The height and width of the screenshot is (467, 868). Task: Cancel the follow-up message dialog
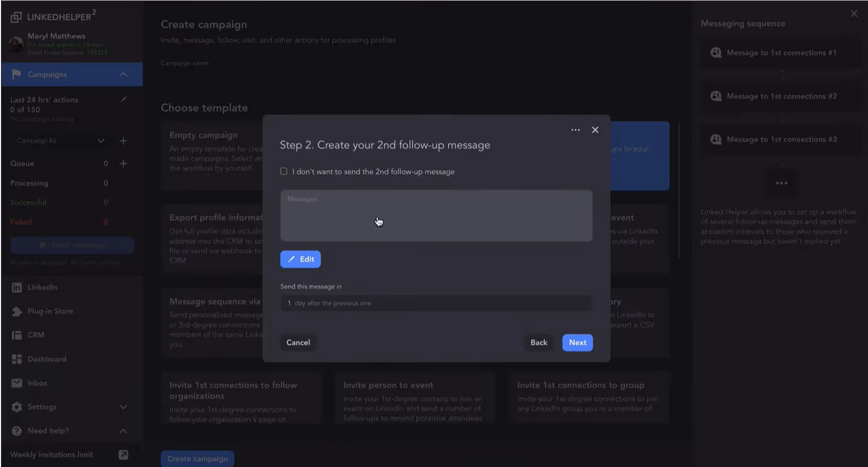[x=298, y=342]
